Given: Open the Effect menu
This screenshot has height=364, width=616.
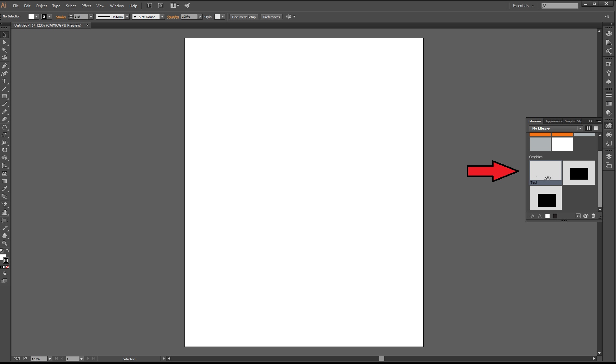Looking at the screenshot, I should point(86,6).
